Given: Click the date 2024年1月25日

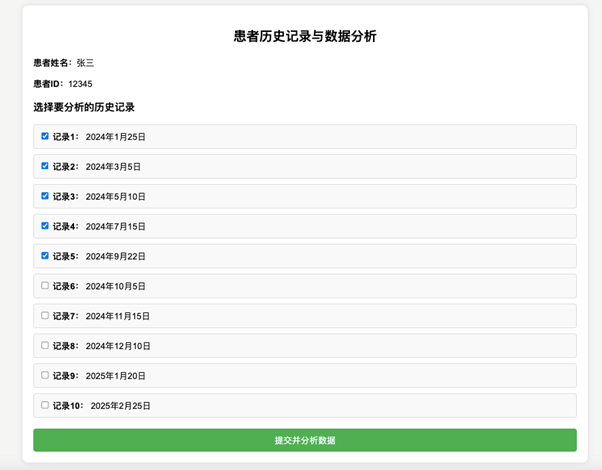Looking at the screenshot, I should [x=115, y=137].
